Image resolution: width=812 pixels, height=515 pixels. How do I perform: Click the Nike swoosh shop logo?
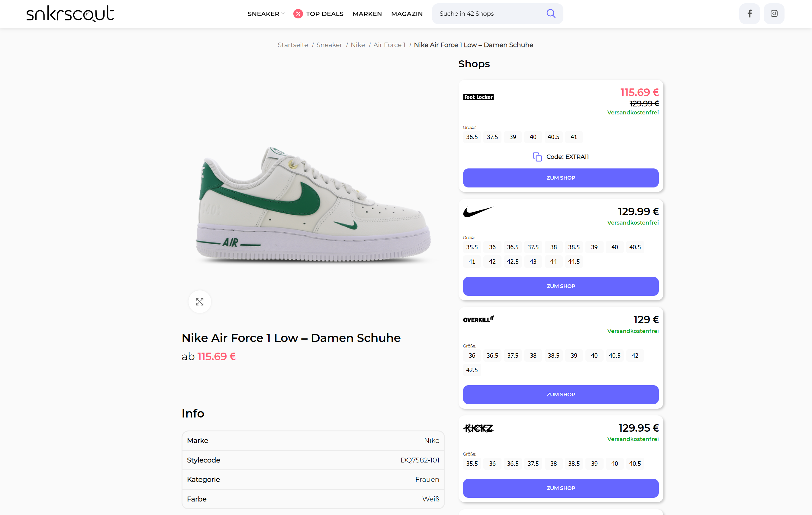(478, 212)
